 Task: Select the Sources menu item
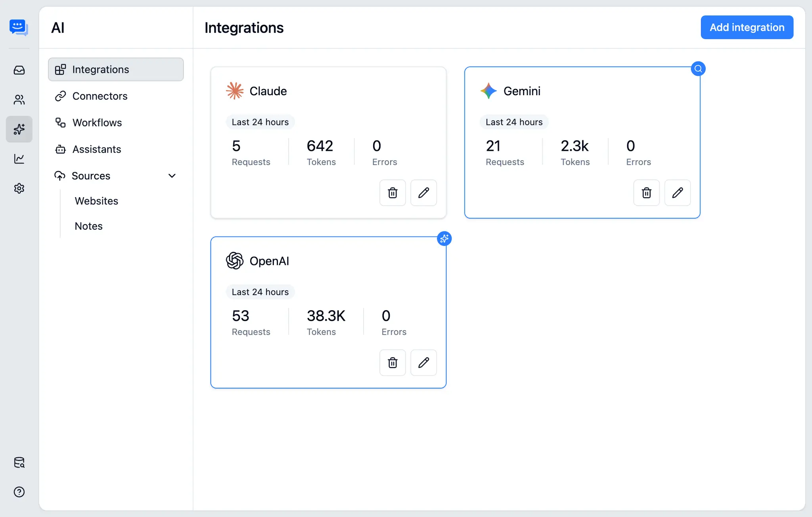point(116,176)
